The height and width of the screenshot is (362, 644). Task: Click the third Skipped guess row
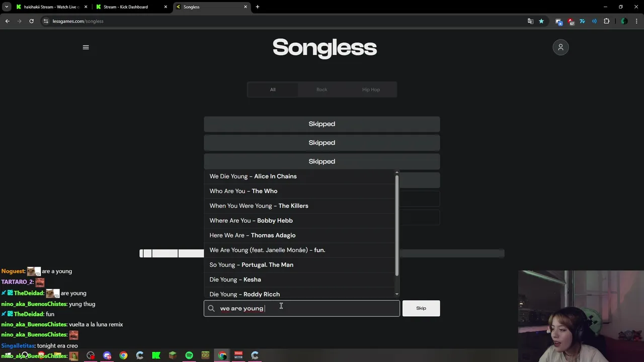[322, 161]
